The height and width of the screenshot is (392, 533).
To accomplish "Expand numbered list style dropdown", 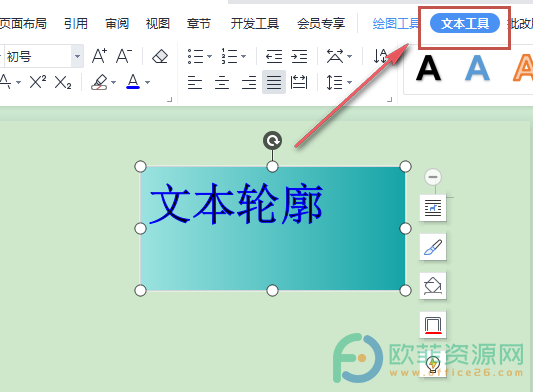I will tap(243, 56).
